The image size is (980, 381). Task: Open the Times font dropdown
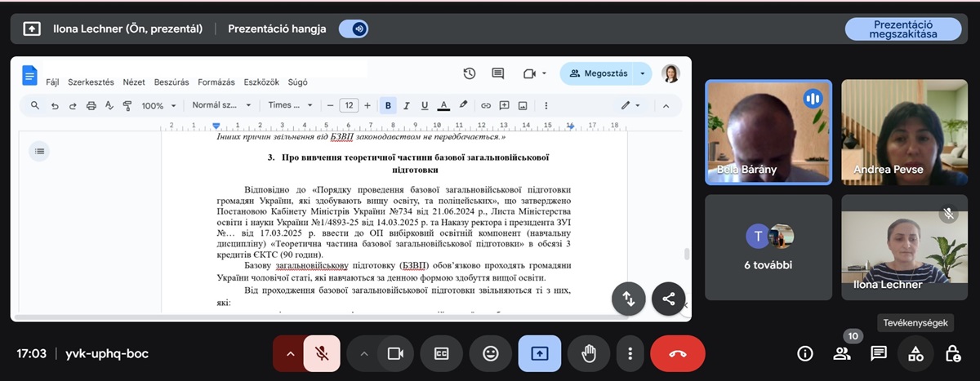click(291, 105)
